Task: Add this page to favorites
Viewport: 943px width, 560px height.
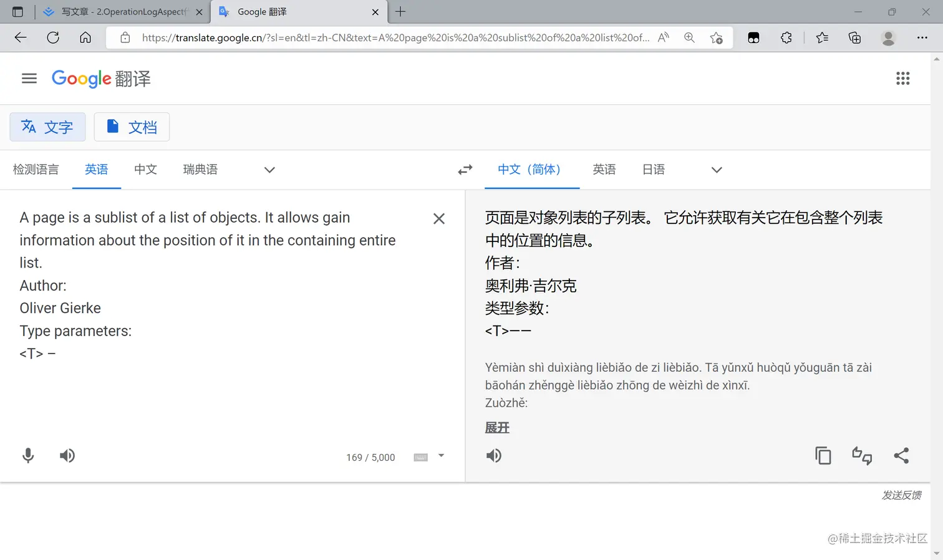Action: (x=716, y=37)
